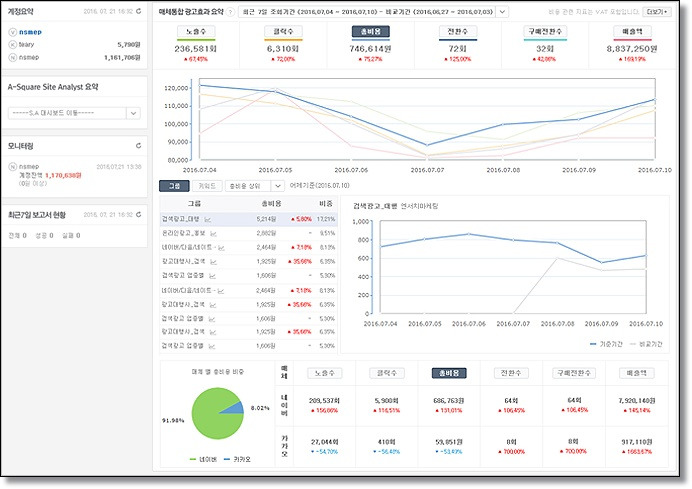Toggle the 전환수 metric in top summary

[457, 31]
